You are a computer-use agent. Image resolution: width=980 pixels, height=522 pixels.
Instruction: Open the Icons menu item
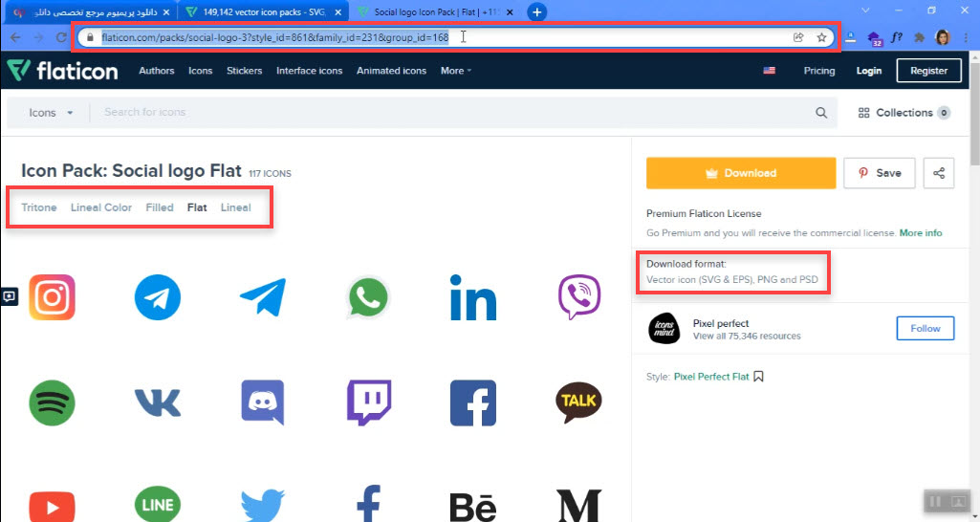coord(200,71)
